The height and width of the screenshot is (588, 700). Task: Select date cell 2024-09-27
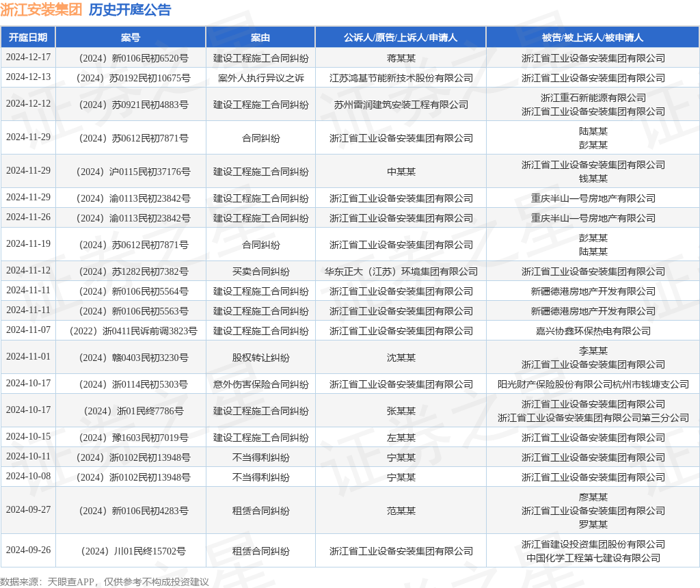click(x=28, y=510)
